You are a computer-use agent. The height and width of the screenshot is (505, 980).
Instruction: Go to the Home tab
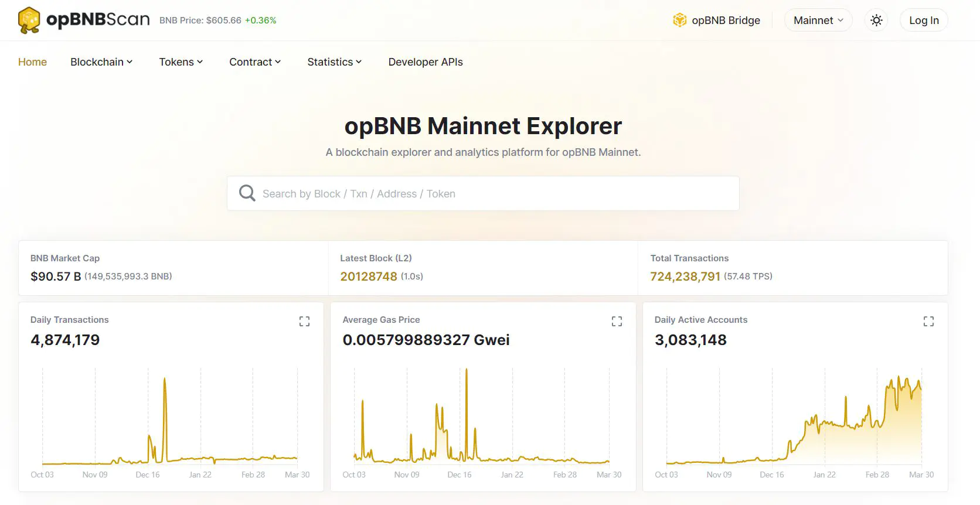pyautogui.click(x=32, y=62)
